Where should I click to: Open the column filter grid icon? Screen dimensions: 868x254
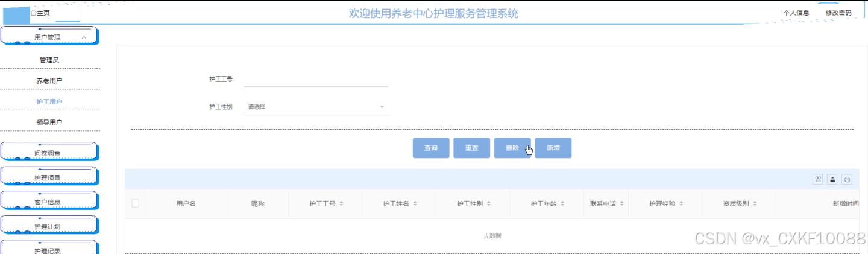(818, 179)
